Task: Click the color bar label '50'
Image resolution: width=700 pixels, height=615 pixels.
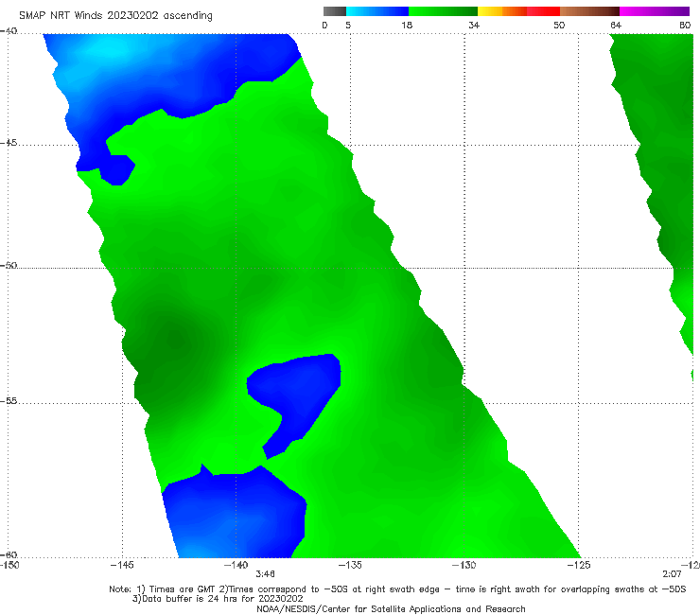Action: (559, 26)
